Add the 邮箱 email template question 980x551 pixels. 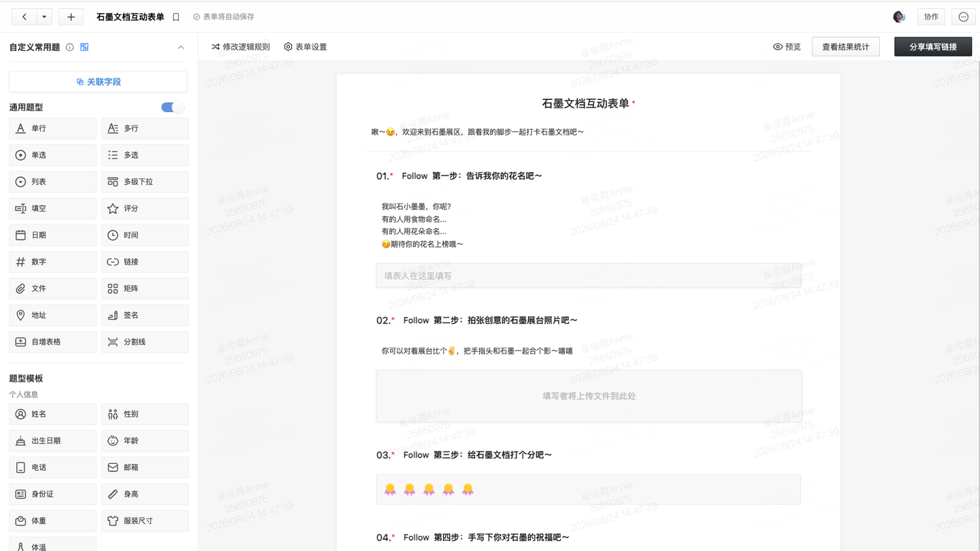point(145,467)
